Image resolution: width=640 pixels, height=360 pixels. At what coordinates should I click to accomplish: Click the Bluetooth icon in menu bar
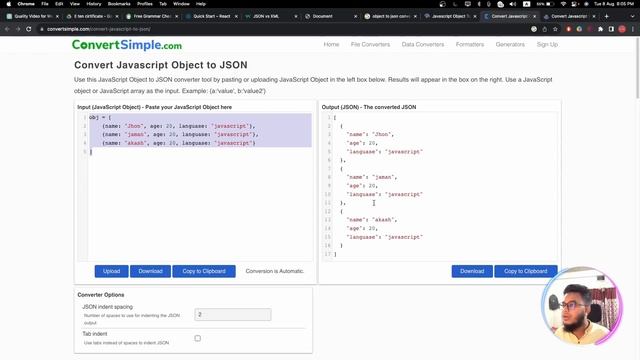pyautogui.click(x=479, y=4)
